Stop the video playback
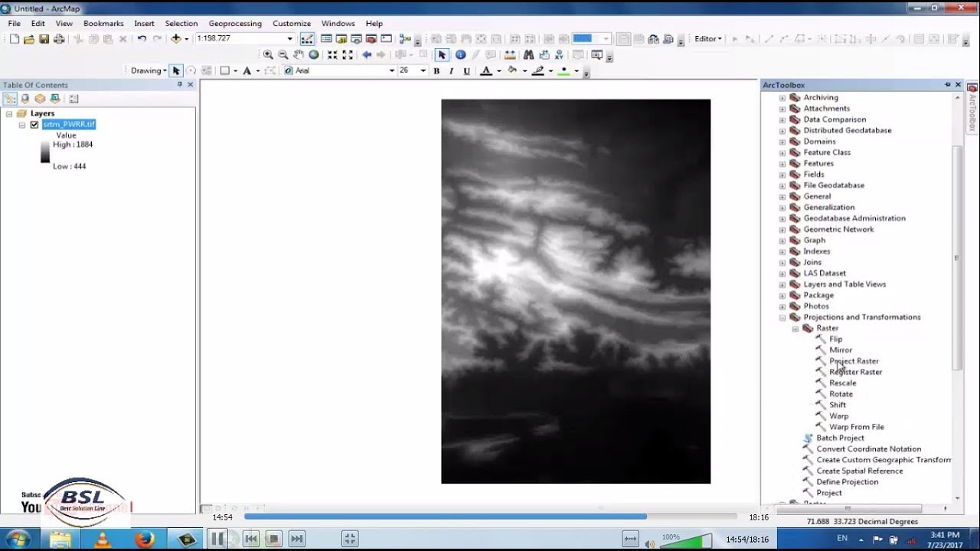This screenshot has width=980, height=551. pos(273,539)
